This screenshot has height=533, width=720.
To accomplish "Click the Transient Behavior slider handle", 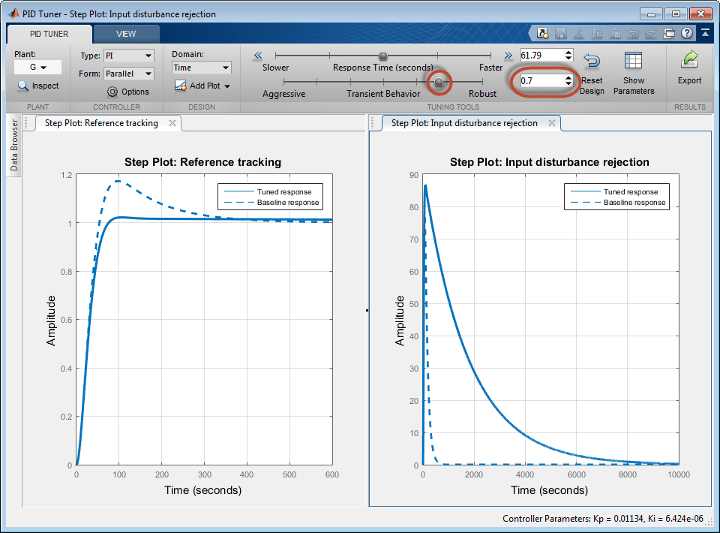I will tap(439, 82).
